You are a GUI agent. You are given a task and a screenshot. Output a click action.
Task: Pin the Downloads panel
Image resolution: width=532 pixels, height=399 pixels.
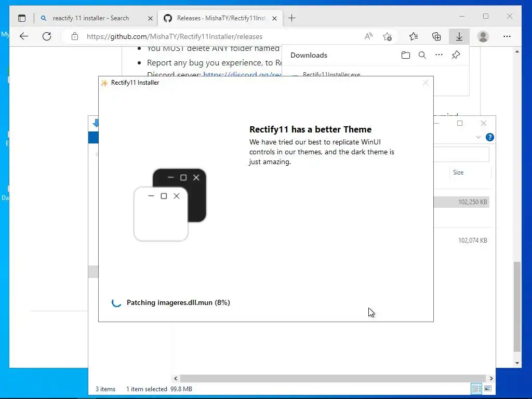456,55
